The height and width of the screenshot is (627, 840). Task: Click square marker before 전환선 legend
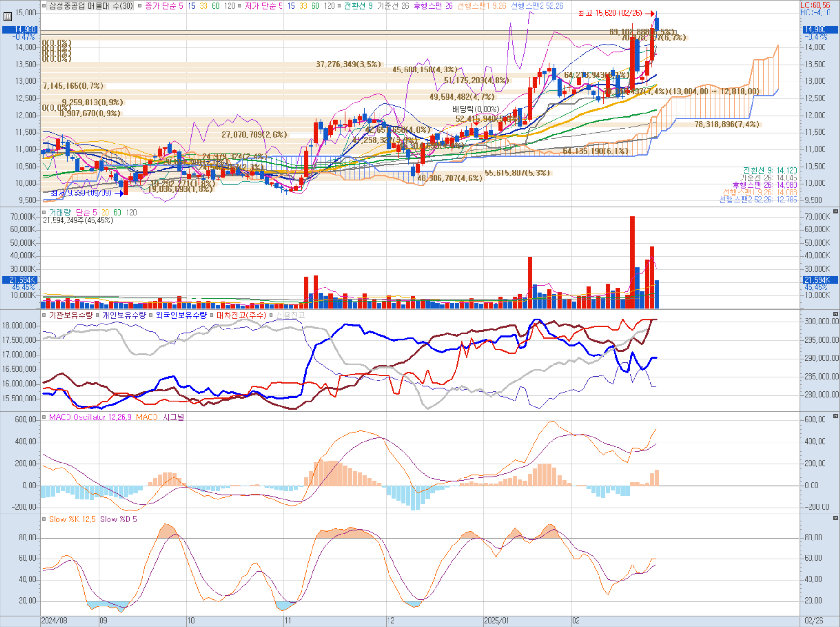(x=339, y=6)
